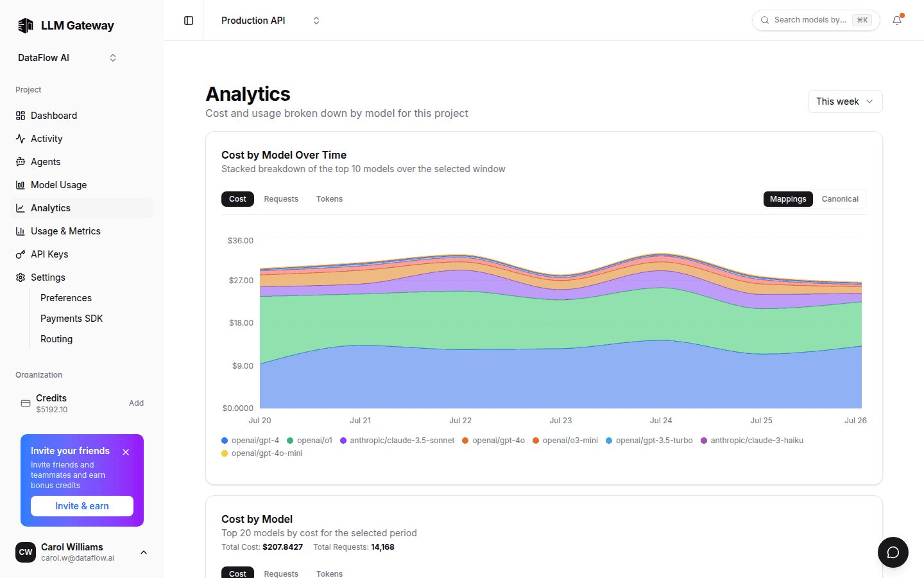Click the 14,168 total requests value
Viewport: 924px width, 578px height.
(x=382, y=547)
